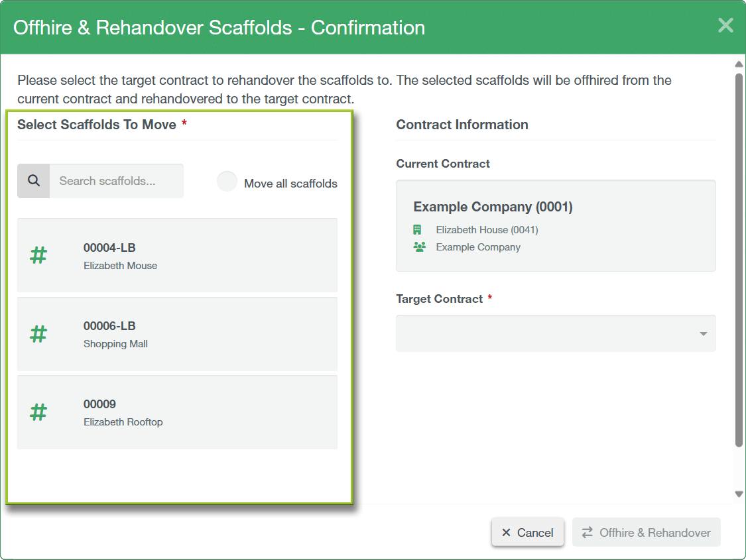Click hash icon beside 00004-LB
This screenshot has width=746, height=560.
coord(38,256)
